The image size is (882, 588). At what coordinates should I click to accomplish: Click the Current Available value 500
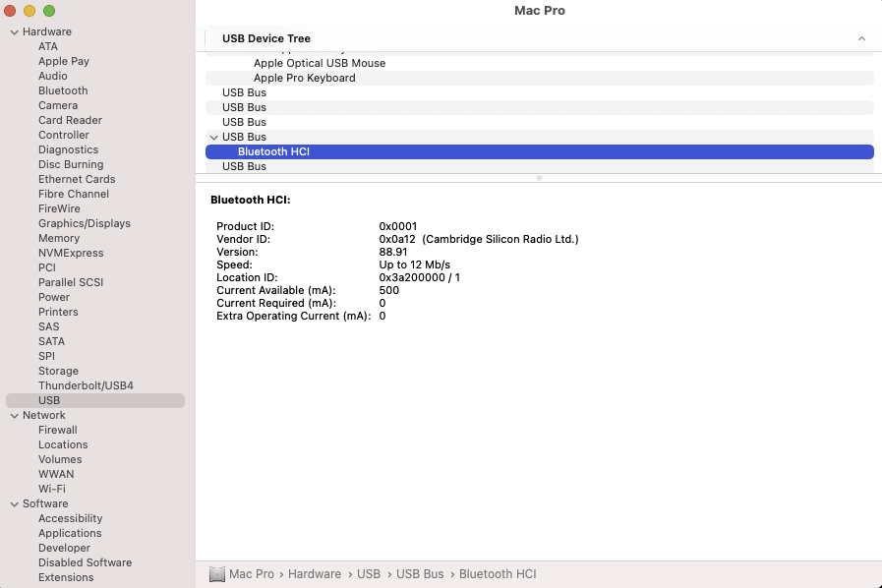[388, 290]
